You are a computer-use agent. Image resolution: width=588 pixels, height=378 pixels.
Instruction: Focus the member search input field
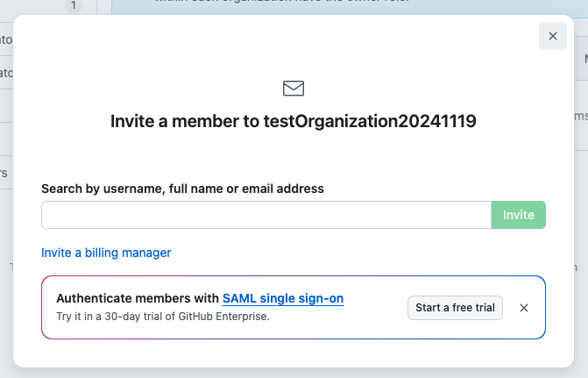click(266, 215)
